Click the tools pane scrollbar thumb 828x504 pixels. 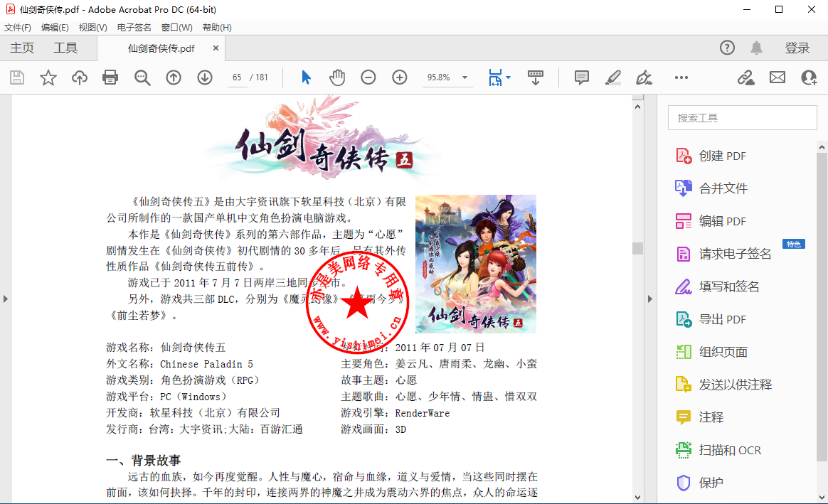click(x=822, y=307)
